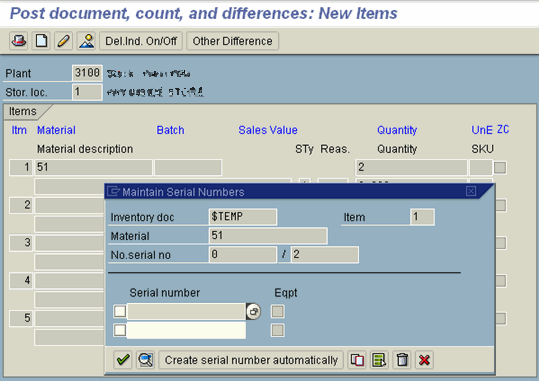The image size is (539, 381).
Task: Click the copy icon in dialog footer
Action: (357, 360)
